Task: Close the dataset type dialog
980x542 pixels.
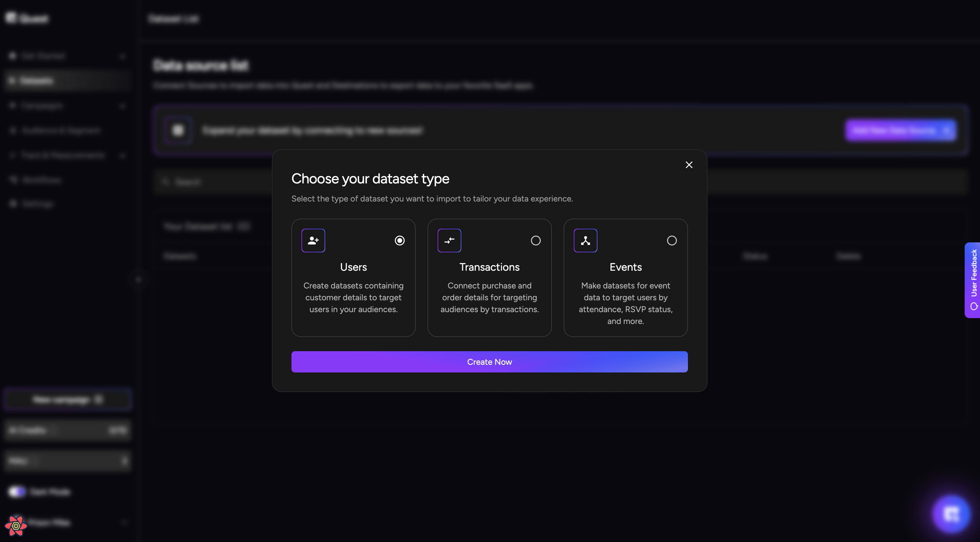Action: coord(689,165)
